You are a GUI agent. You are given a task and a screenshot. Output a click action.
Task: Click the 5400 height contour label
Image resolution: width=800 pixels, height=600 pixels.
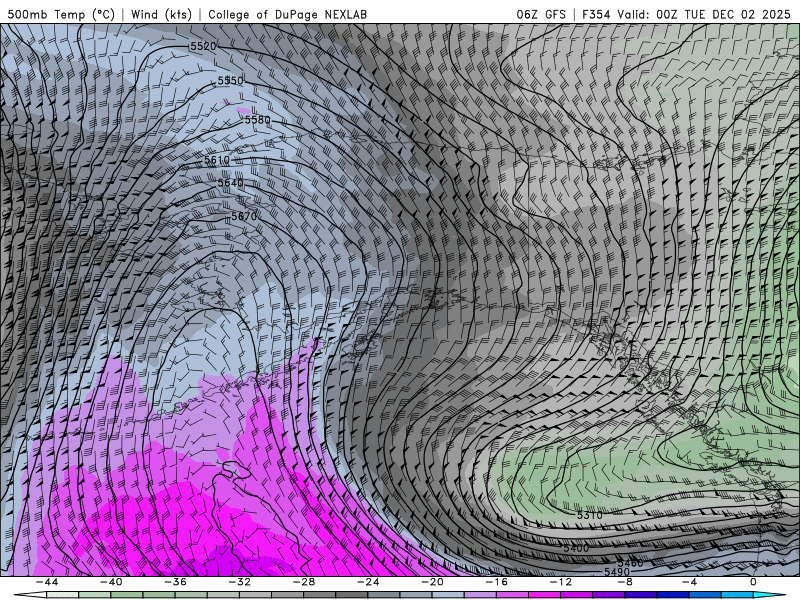577,548
